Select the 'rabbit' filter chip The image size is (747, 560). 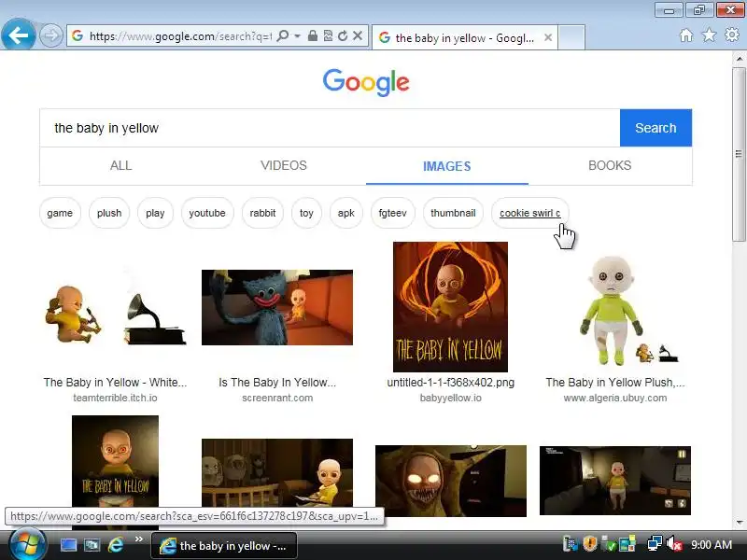pyautogui.click(x=262, y=213)
